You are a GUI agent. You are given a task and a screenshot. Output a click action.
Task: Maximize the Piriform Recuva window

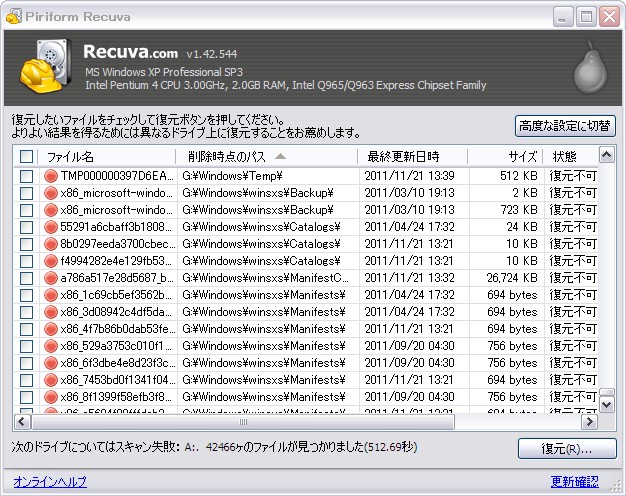coord(586,17)
